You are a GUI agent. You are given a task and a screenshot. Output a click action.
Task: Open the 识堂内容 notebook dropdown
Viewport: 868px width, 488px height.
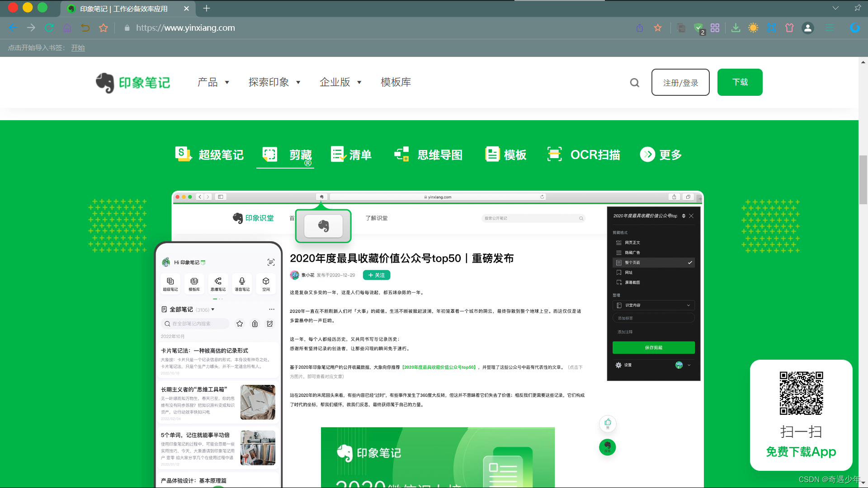(x=653, y=305)
